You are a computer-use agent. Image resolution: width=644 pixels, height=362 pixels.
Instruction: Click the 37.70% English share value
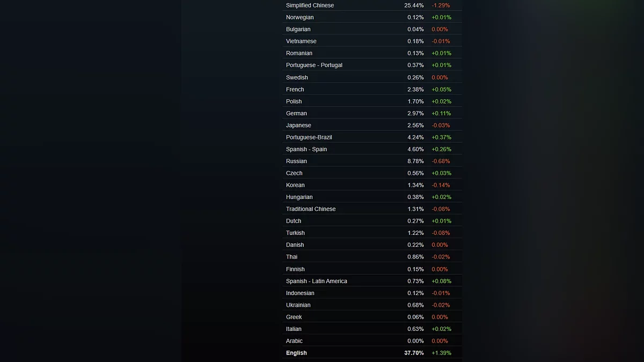[x=414, y=353]
